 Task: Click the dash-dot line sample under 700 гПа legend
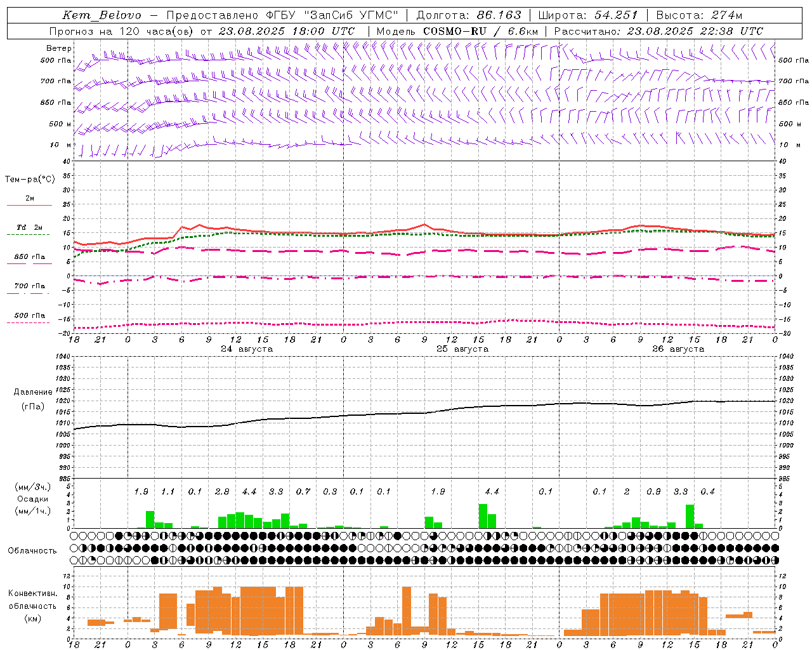(28, 293)
